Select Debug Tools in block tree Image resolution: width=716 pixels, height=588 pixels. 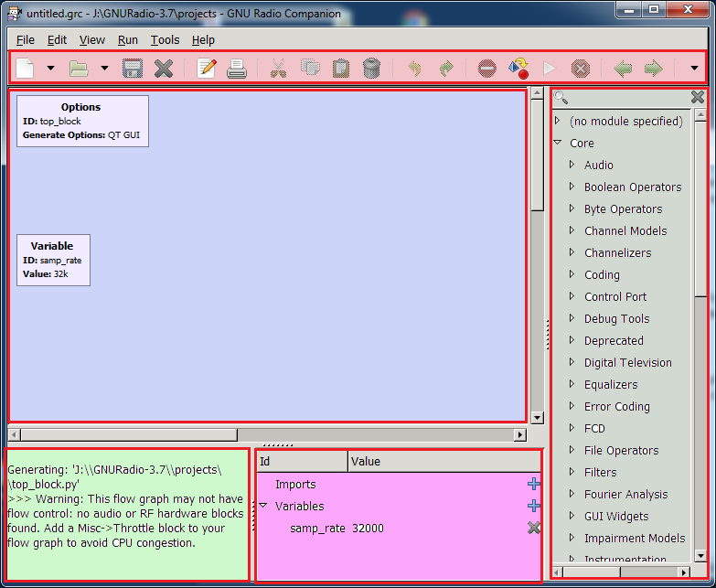616,318
